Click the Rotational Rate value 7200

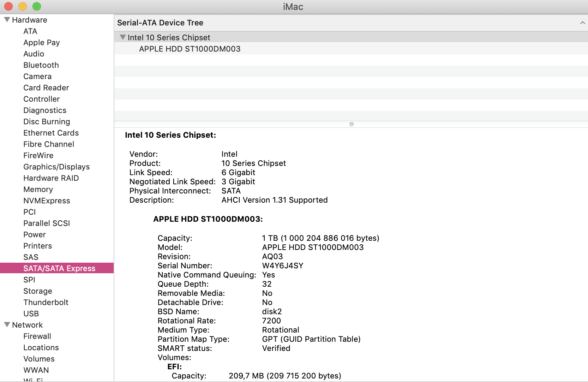pyautogui.click(x=271, y=321)
